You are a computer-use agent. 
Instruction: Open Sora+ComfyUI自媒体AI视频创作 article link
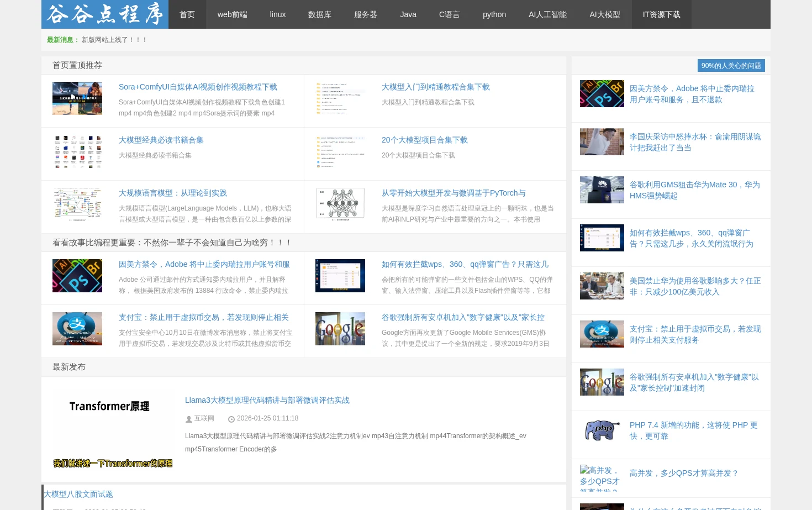click(x=198, y=87)
